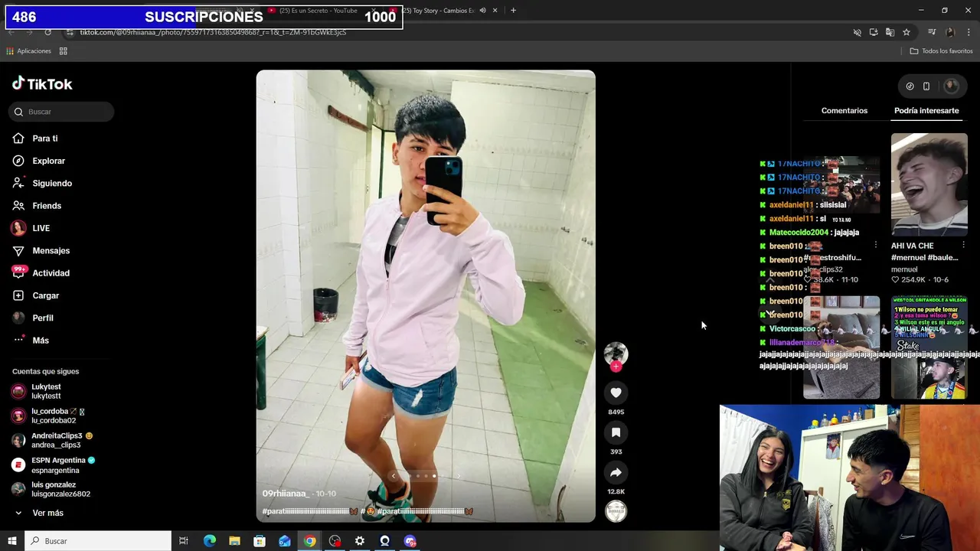This screenshot has width=980, height=551.
Task: Mute the Toy Story tab using its speaker icon
Action: [x=482, y=11]
